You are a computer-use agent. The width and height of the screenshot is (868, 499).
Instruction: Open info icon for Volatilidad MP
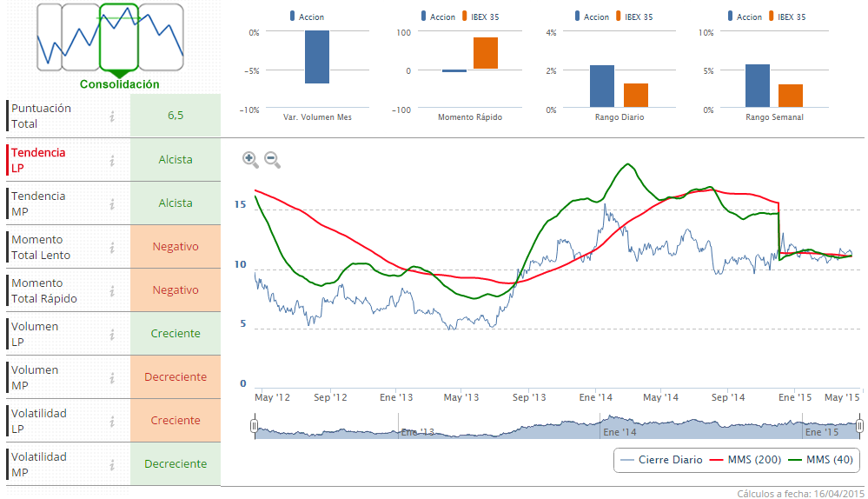[x=112, y=464]
